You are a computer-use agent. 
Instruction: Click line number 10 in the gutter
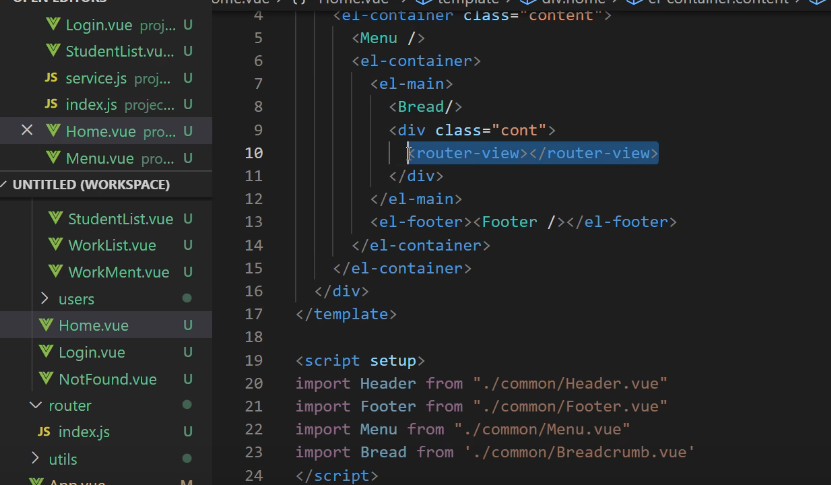(254, 153)
